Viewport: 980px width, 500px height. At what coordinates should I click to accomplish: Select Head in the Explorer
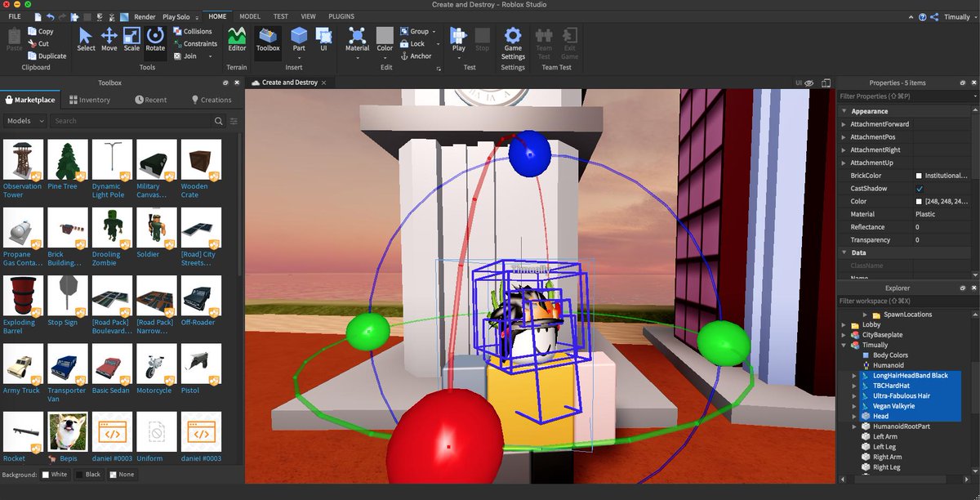click(x=880, y=416)
